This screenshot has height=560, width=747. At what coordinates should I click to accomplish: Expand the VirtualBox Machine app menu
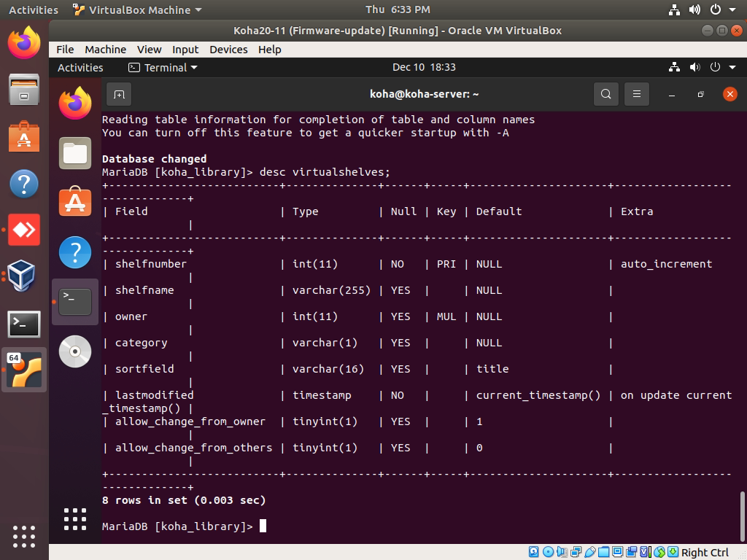[x=137, y=10]
